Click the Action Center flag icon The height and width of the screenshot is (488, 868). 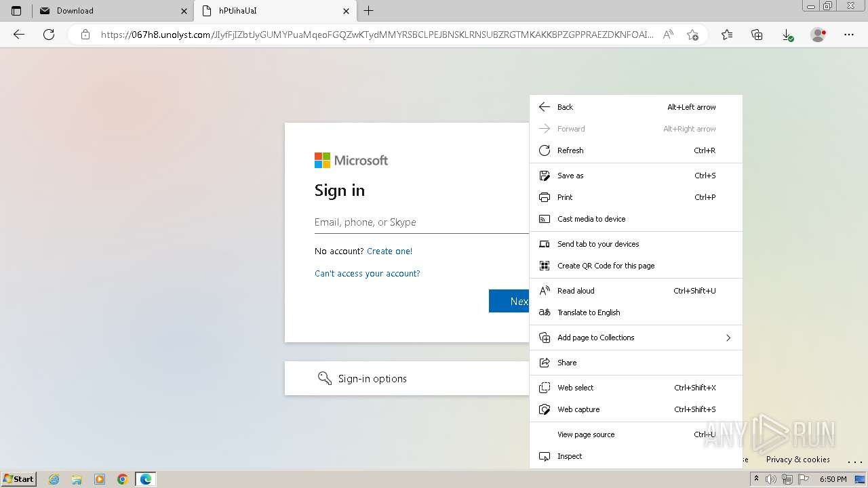point(802,479)
